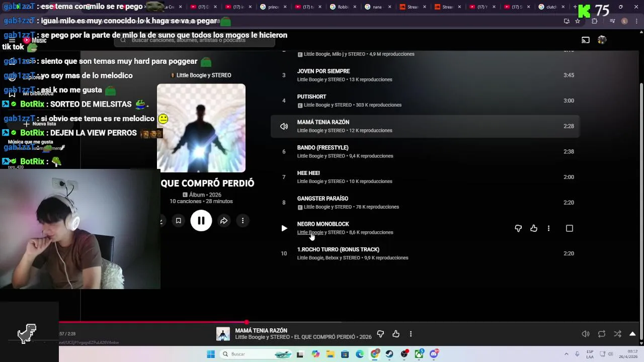Focus the Buscar canciones search field
This screenshot has width=644, height=362.
(194, 40)
